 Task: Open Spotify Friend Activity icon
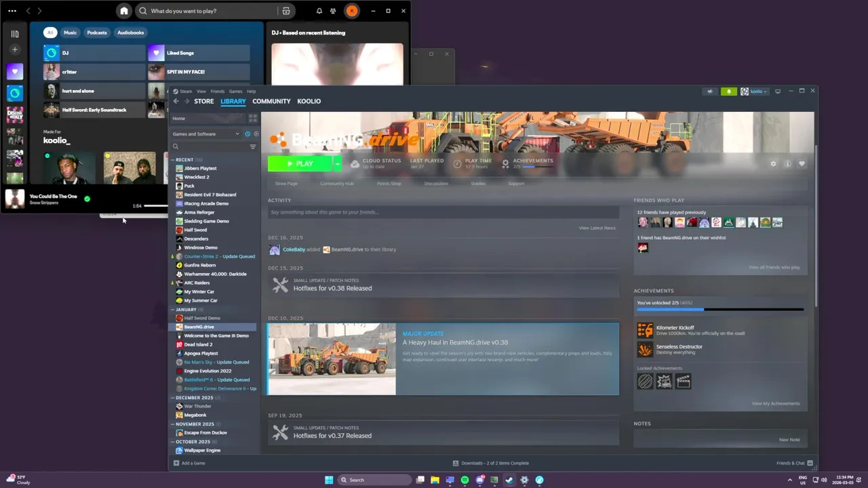coord(333,11)
